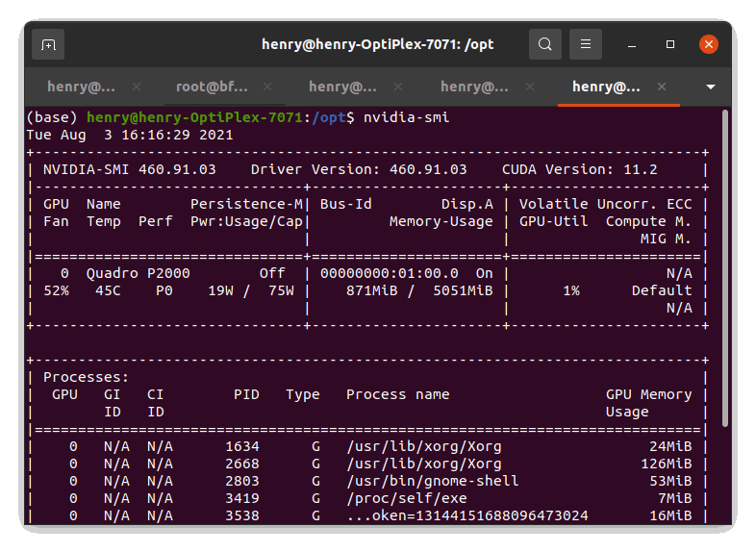Click the nvidia-smi command text
Screen dimensions: 756x552
[x=407, y=117]
